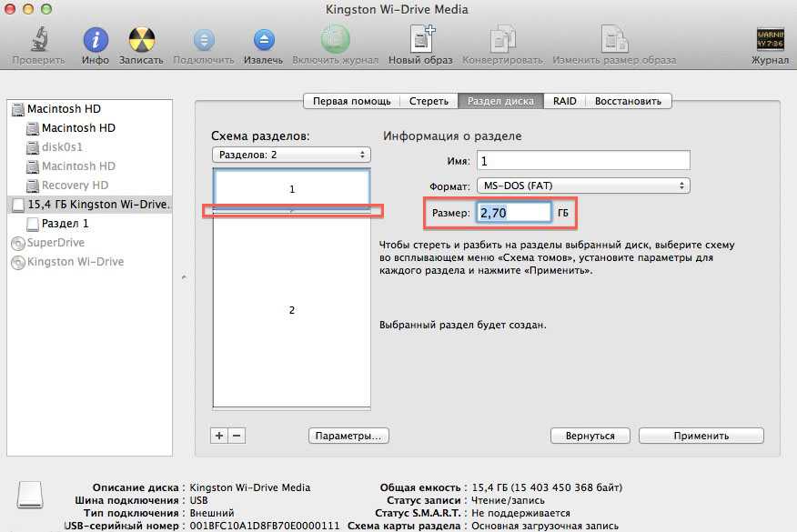Viewport: 797px width, 532px height.
Task: Remove a partition with the minus button
Action: click(x=237, y=436)
